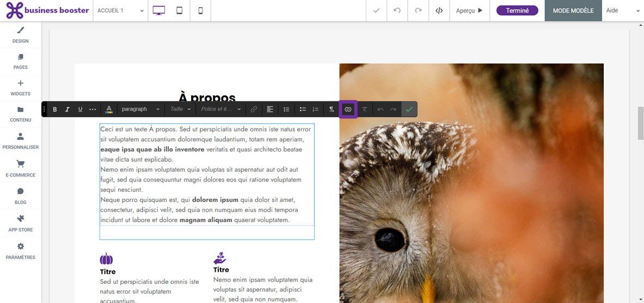
Task: Click the À propos heading
Action: 207,98
